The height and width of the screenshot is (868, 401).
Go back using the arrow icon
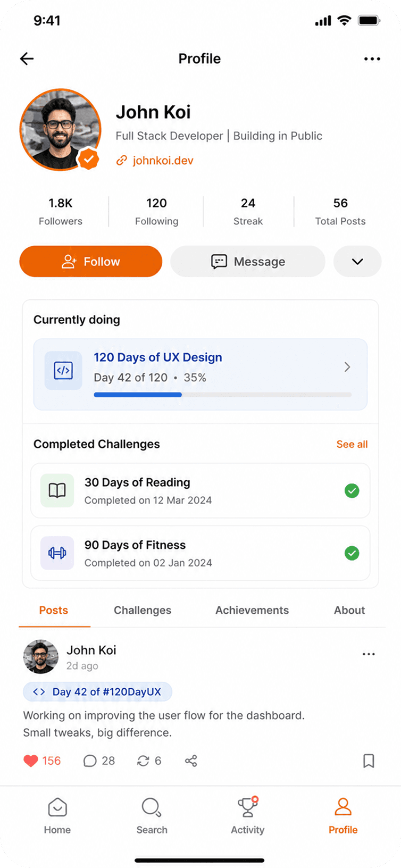pyautogui.click(x=27, y=59)
